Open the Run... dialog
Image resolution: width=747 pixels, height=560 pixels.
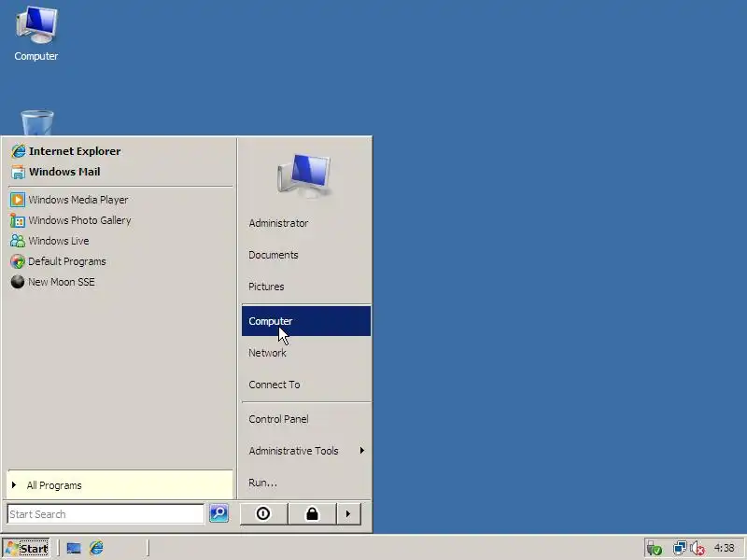306,483
